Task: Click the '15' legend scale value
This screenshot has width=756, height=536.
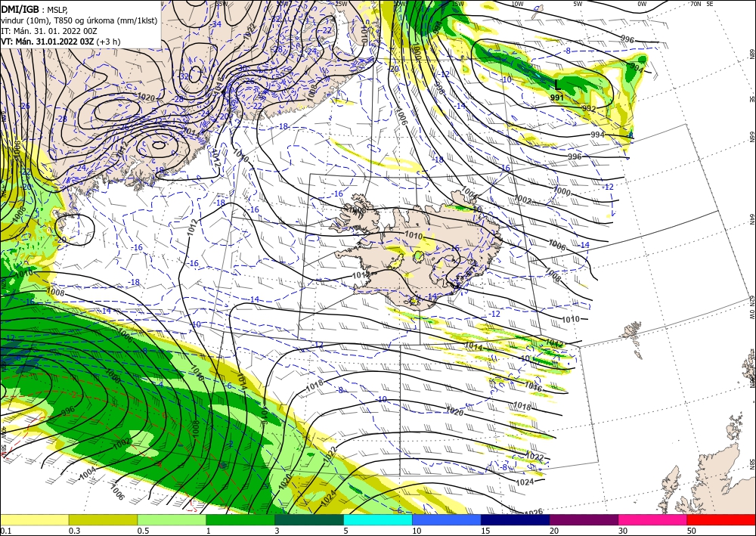Action: pyautogui.click(x=485, y=531)
